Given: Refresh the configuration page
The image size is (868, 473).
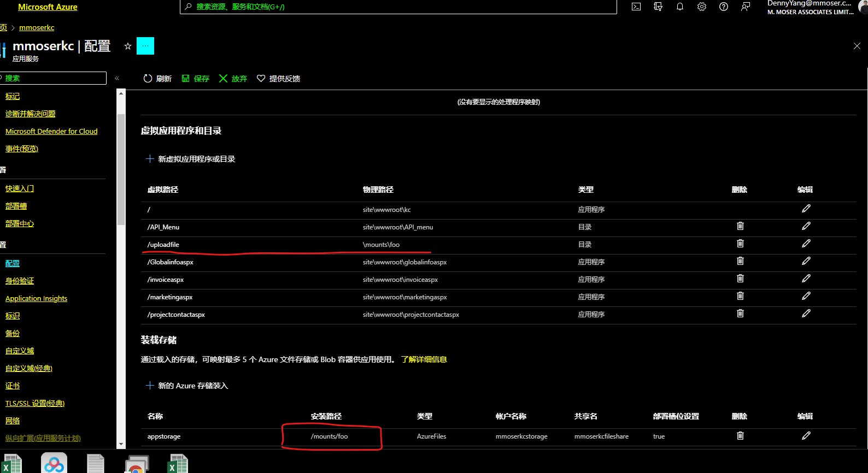Looking at the screenshot, I should (x=157, y=79).
